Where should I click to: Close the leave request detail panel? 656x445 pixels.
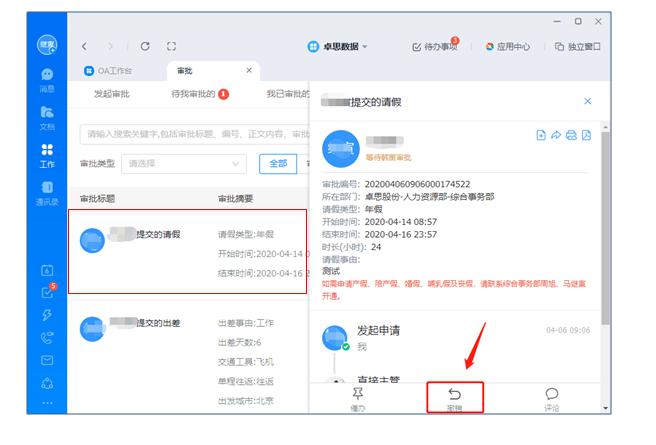click(587, 101)
